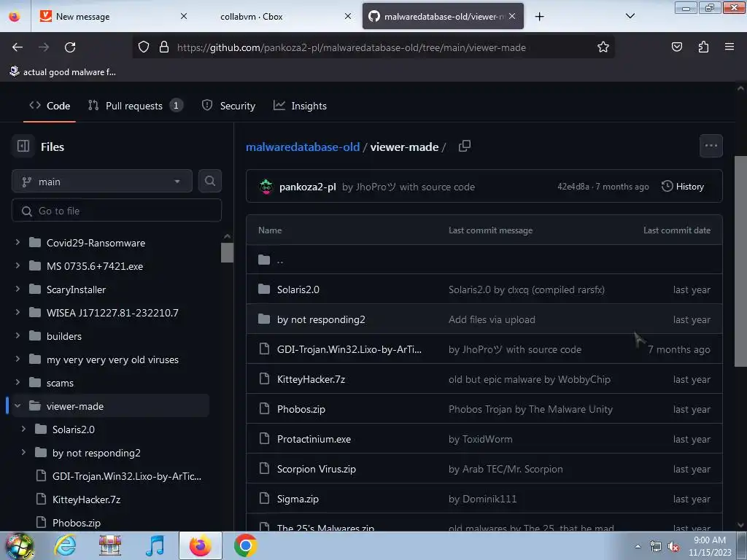Close the malwaredatabase-old GitHub tab

point(512,16)
